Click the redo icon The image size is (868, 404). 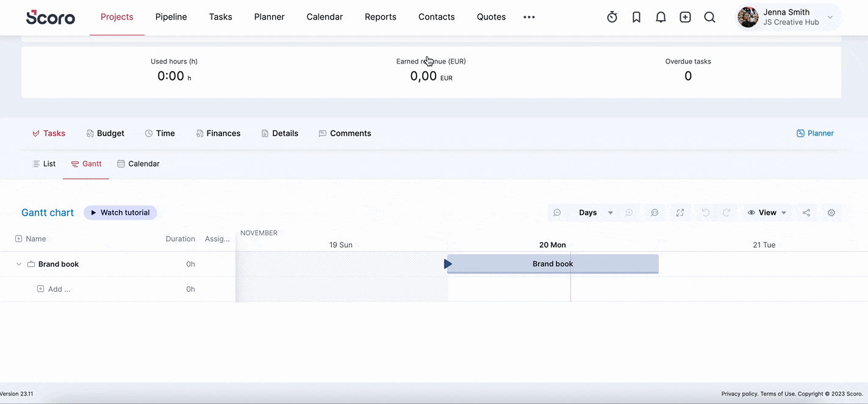point(726,212)
